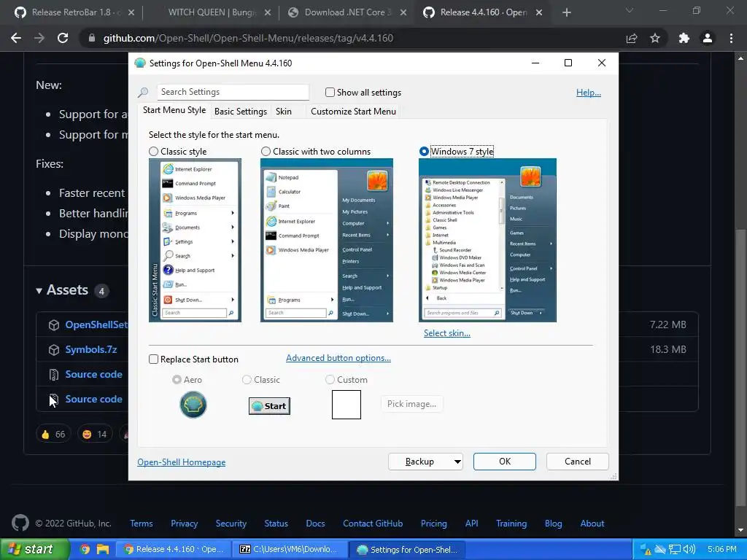Click in the Search Settings field

[233, 92]
